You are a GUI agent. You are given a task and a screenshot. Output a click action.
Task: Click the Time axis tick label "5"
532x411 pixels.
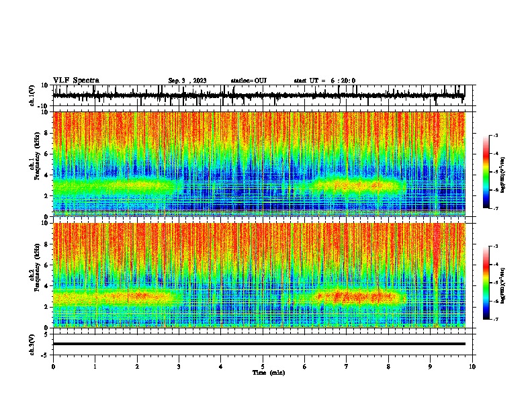click(263, 367)
